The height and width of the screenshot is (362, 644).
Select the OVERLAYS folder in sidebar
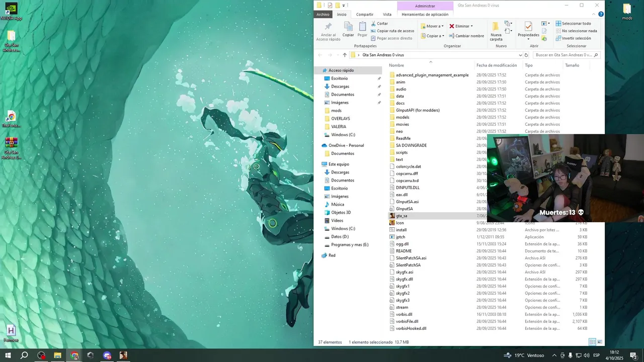pyautogui.click(x=340, y=119)
